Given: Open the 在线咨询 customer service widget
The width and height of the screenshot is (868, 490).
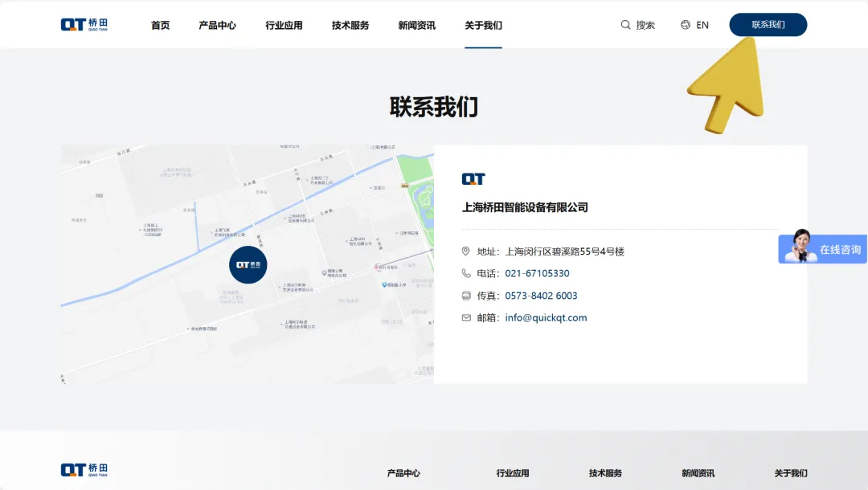Looking at the screenshot, I should [x=824, y=248].
